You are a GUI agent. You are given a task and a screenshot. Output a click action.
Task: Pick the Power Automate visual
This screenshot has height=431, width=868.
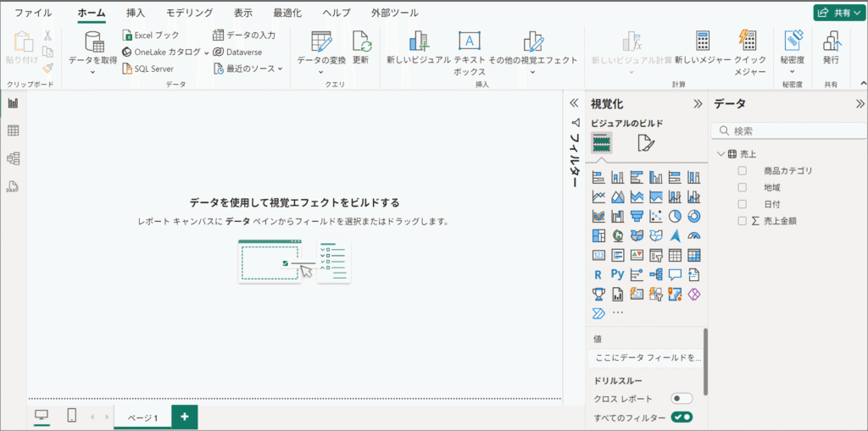click(598, 313)
